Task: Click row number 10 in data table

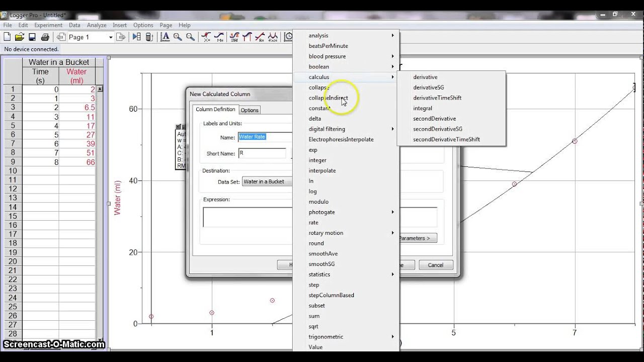Action: coord(13,171)
